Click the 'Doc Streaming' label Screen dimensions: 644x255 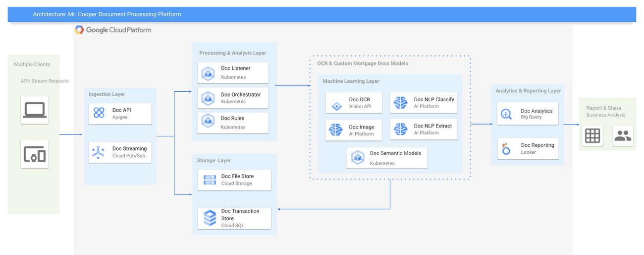click(x=129, y=148)
